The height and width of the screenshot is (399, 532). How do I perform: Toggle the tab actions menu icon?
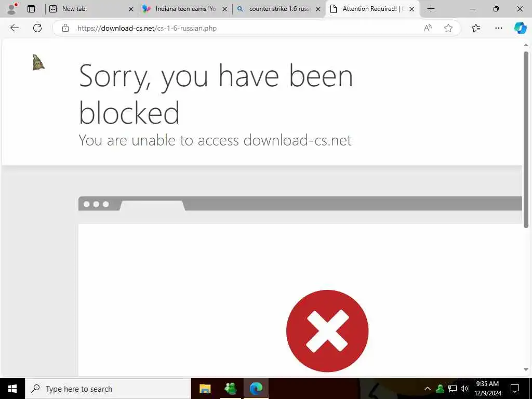pos(31,9)
